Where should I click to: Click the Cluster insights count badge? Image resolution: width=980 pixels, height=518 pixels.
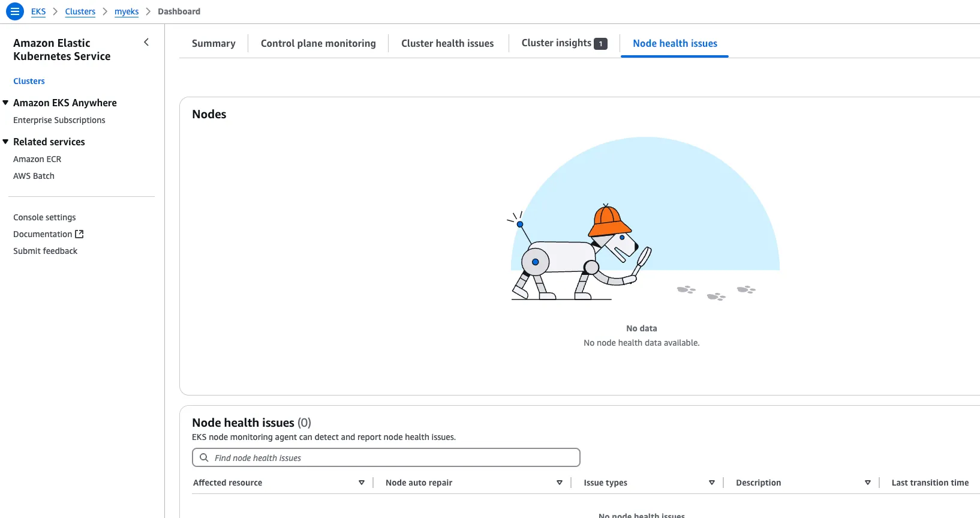[x=600, y=44]
